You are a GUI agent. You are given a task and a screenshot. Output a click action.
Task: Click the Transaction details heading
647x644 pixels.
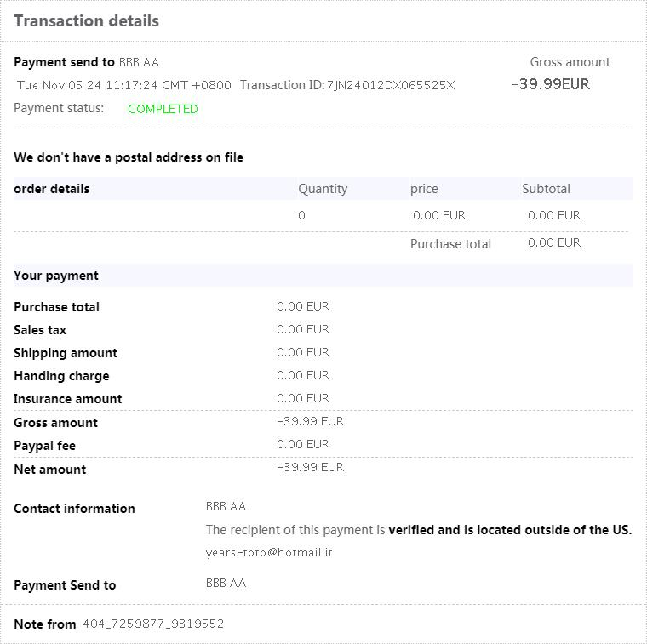(86, 21)
